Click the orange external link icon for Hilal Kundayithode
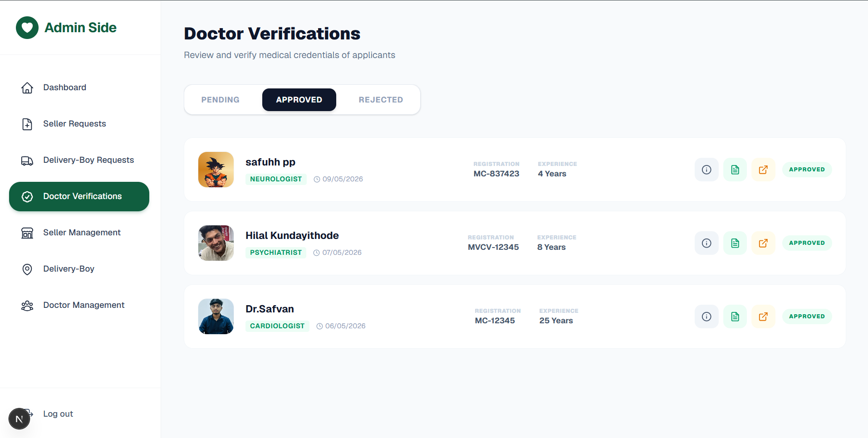Image resolution: width=868 pixels, height=438 pixels. pos(763,243)
